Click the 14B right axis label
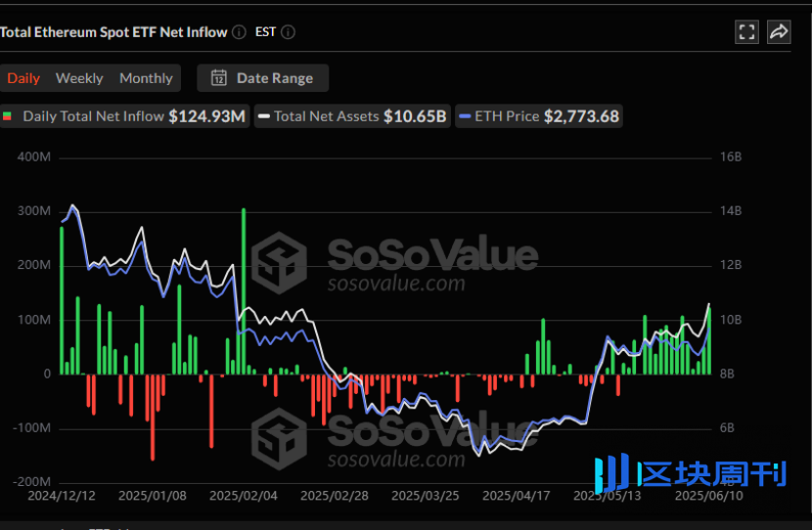Image resolution: width=812 pixels, height=530 pixels. pyautogui.click(x=731, y=210)
